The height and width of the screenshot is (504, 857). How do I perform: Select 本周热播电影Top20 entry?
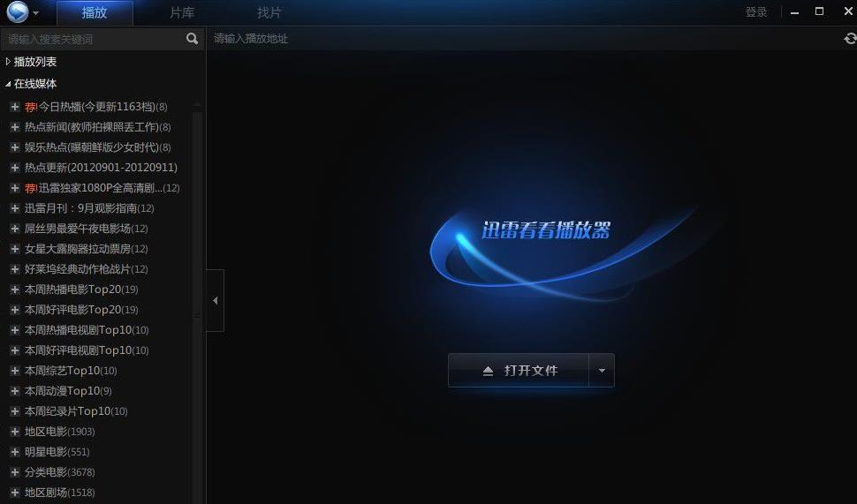(81, 290)
